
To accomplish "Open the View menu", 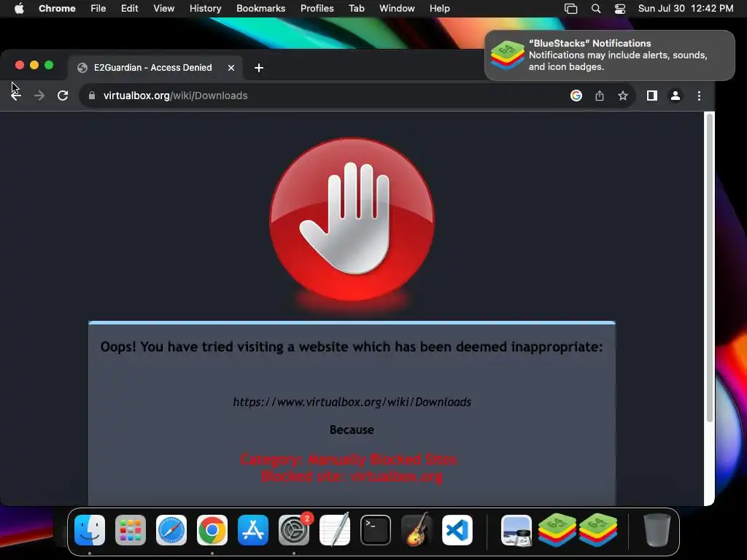I will pyautogui.click(x=163, y=9).
